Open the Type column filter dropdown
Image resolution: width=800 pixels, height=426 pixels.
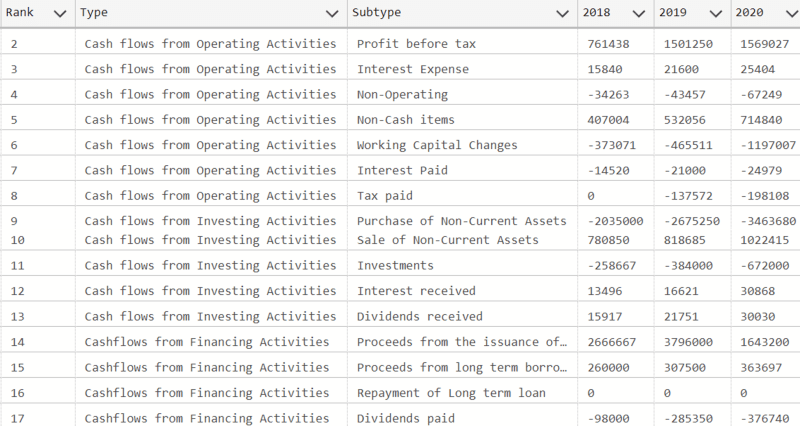(332, 14)
